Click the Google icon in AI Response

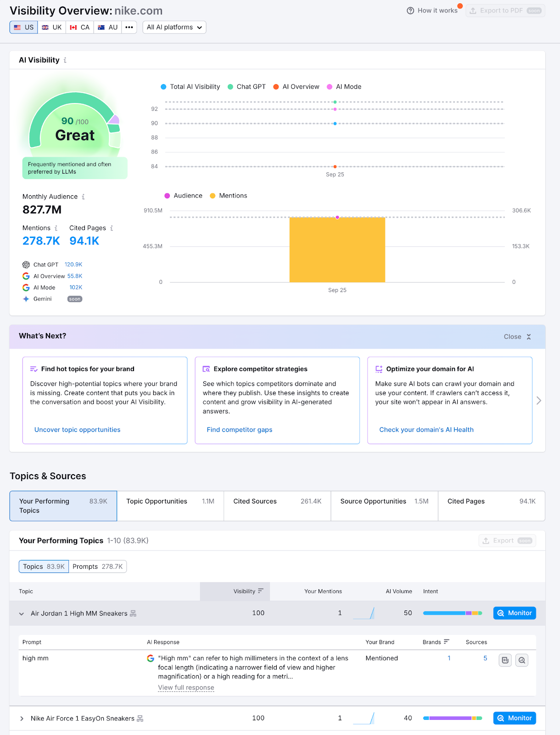[151, 658]
